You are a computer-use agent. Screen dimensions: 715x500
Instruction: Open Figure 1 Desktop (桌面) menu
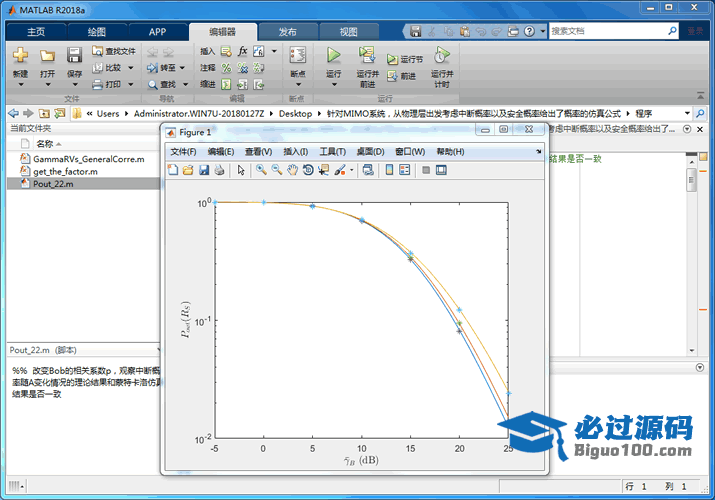tap(370, 152)
